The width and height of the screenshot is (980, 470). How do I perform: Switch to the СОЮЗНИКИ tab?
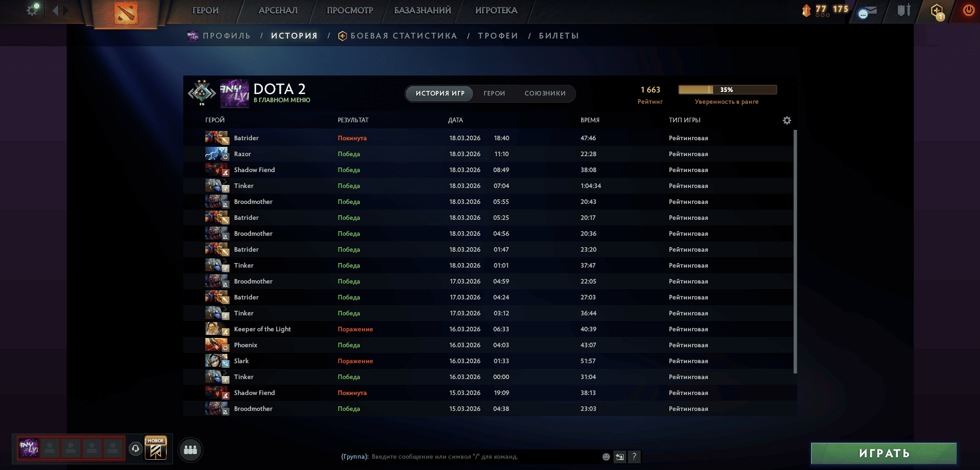click(544, 93)
